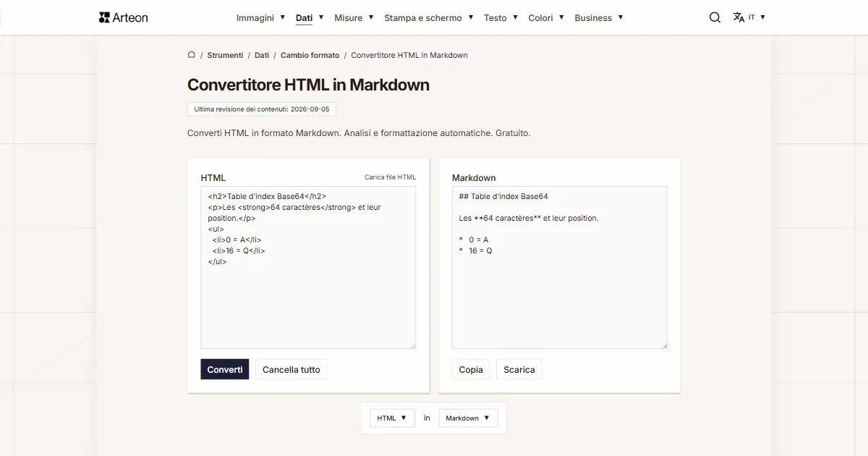The width and height of the screenshot is (868, 456).
Task: Click the Copia button
Action: (x=471, y=369)
